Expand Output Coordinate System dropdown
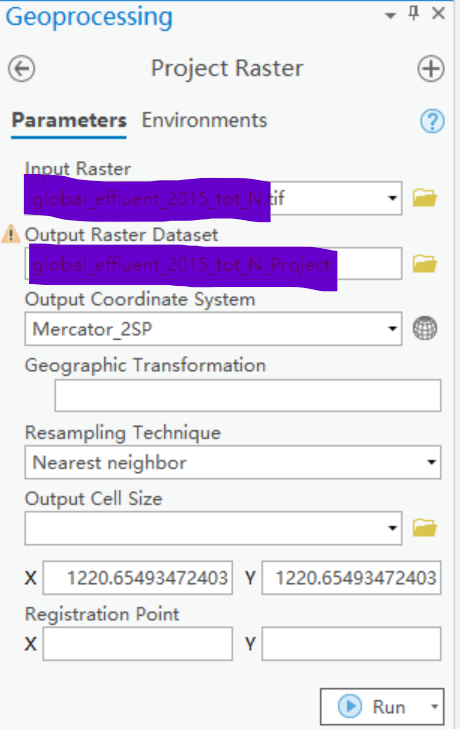 tap(393, 329)
